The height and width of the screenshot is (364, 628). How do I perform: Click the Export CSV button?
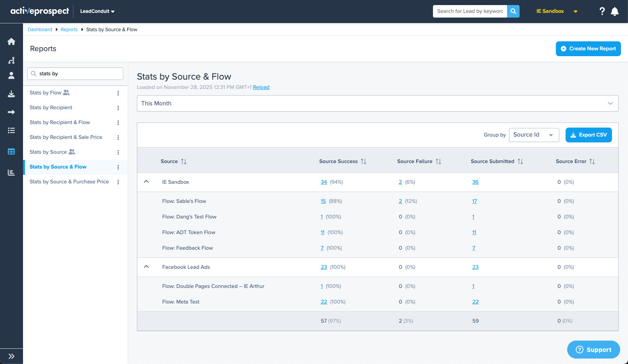pos(589,135)
